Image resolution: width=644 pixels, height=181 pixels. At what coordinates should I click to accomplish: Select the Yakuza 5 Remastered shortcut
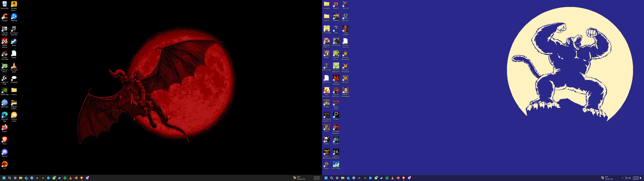[x=346, y=92]
